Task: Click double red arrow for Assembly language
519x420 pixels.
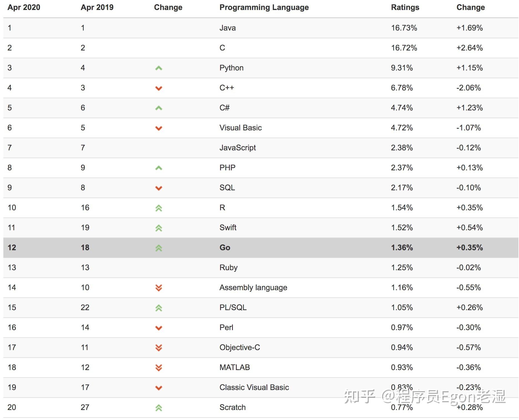Action: 158,288
